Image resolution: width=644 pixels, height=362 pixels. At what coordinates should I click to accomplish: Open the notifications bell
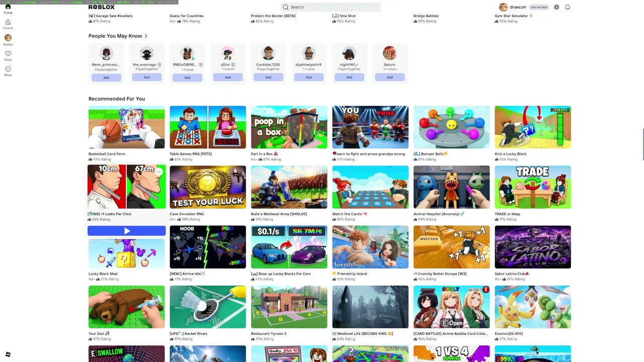(568, 7)
